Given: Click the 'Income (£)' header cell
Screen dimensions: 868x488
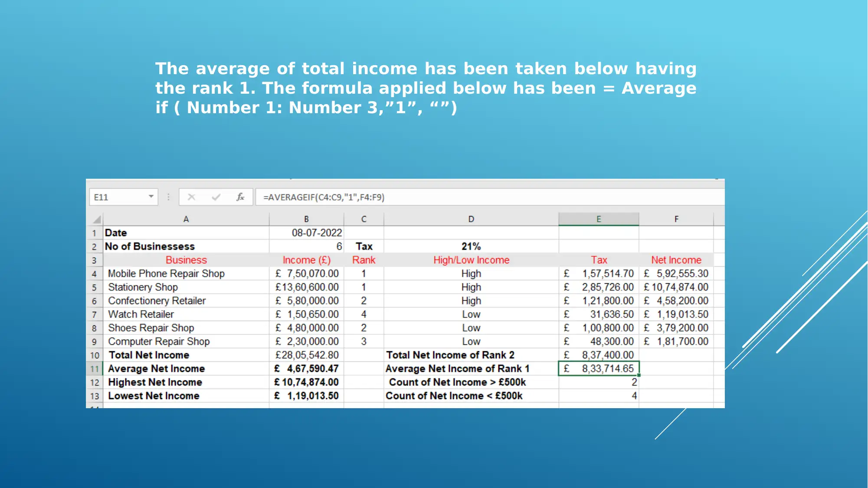Looking at the screenshot, I should coord(306,260).
